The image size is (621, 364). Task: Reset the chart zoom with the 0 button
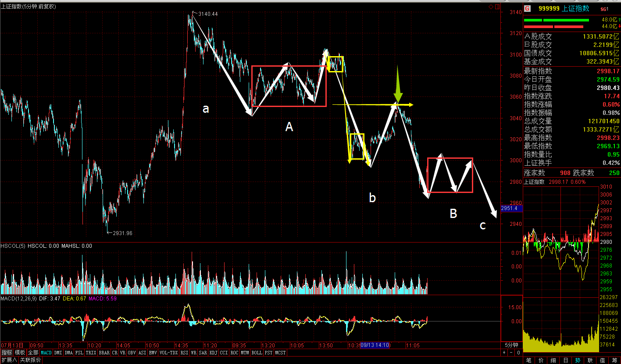click(x=518, y=352)
